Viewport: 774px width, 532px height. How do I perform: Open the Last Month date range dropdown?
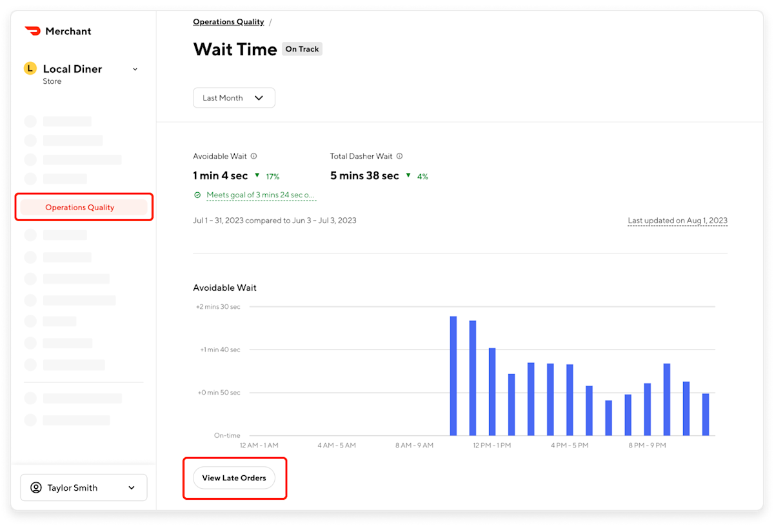coord(233,97)
